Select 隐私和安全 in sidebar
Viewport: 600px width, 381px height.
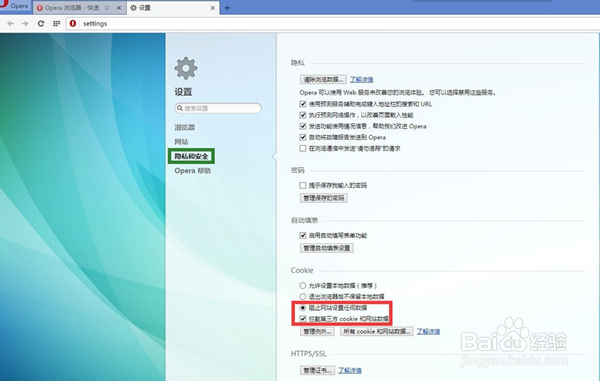191,156
